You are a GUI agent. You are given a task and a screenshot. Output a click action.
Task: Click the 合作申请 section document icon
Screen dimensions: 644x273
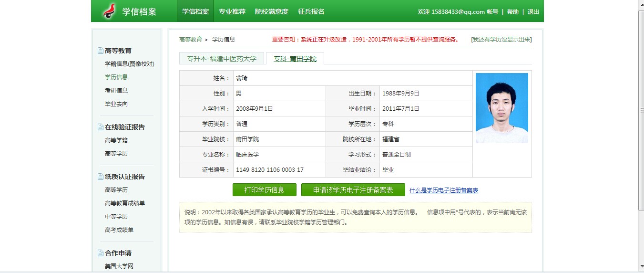(x=100, y=253)
